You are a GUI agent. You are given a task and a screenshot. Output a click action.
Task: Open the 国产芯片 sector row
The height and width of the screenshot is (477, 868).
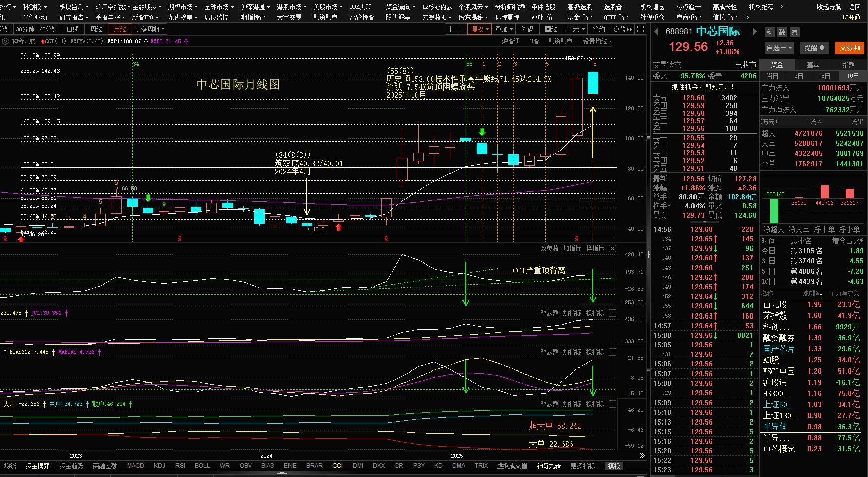tap(812, 349)
